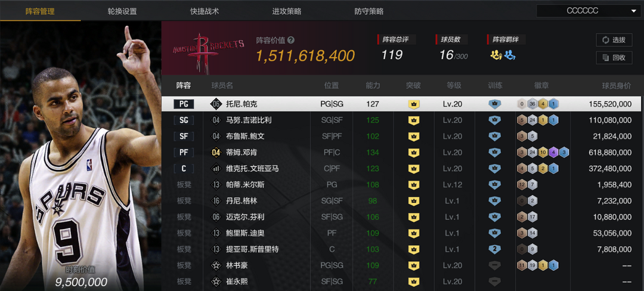Click 蒂姆.邓肯's blue training shield icon

tap(494, 153)
